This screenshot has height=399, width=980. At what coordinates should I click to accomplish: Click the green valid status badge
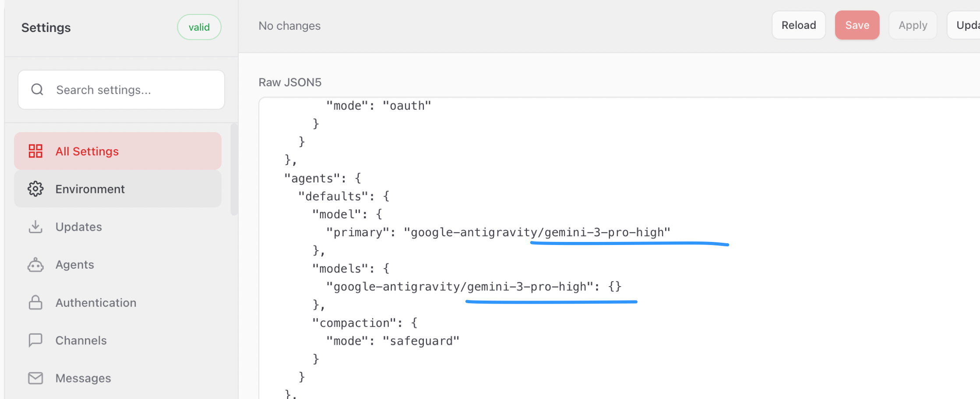tap(199, 27)
